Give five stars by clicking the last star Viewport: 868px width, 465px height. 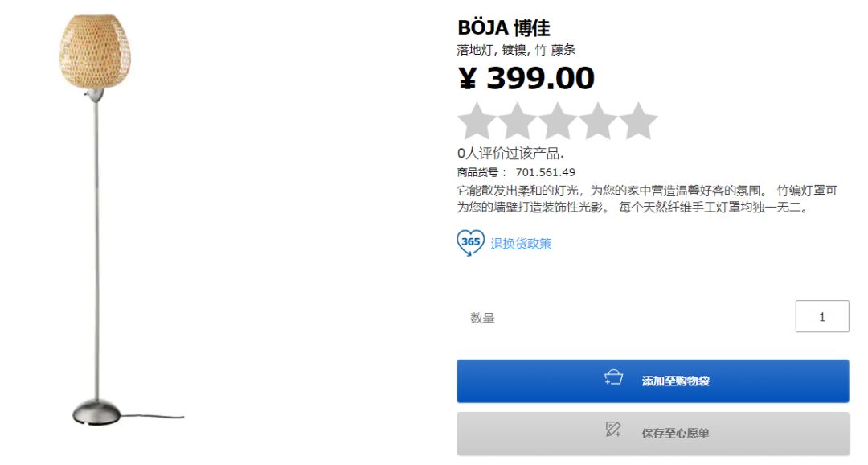(x=638, y=119)
